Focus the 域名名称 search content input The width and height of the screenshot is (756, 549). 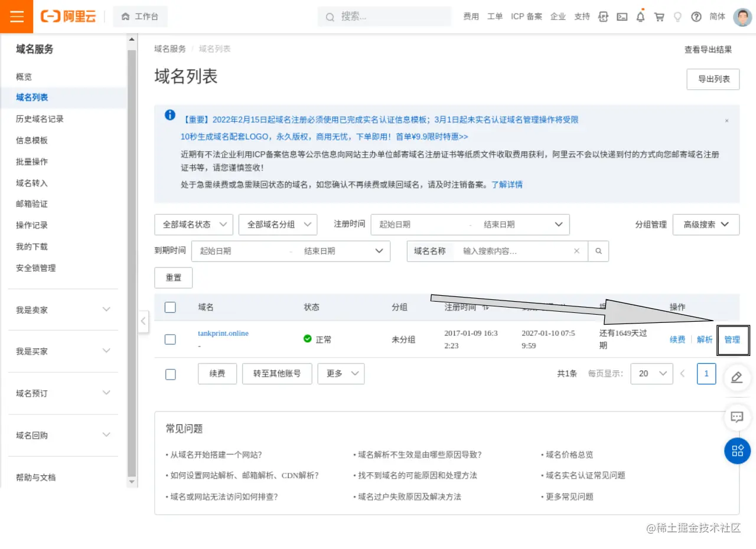click(514, 251)
